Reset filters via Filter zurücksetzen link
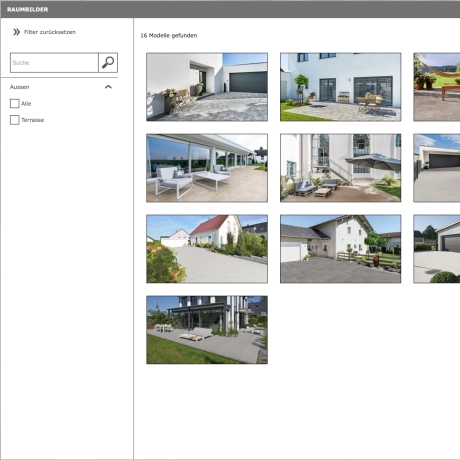The width and height of the screenshot is (460, 460). click(x=50, y=32)
